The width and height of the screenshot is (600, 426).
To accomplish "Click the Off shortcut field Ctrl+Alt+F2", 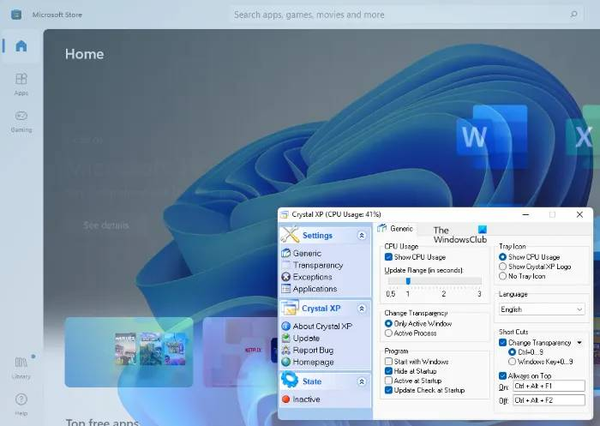I will click(x=549, y=400).
